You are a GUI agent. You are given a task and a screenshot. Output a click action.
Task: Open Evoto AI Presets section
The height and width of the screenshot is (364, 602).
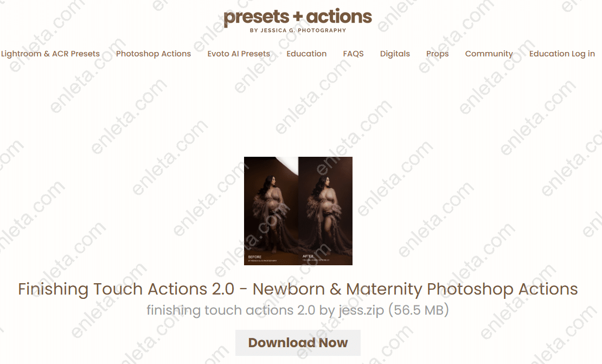(239, 54)
